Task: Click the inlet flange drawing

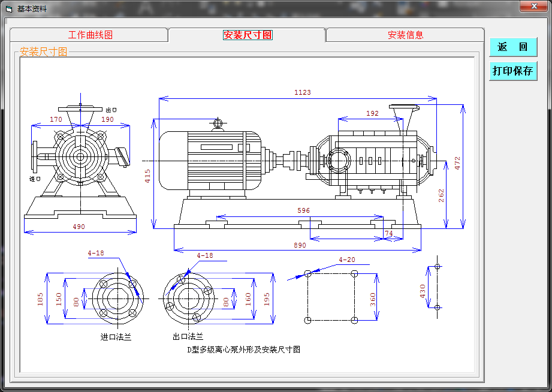Action: pos(118,298)
